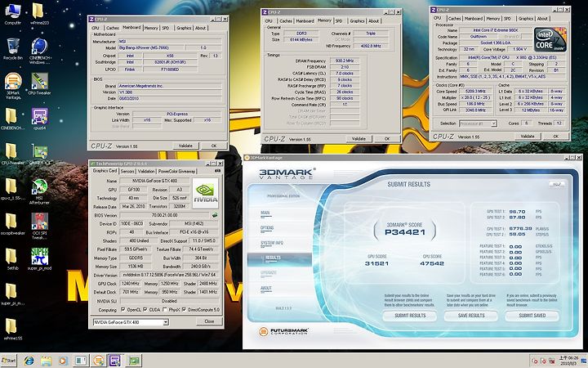This screenshot has height=368, width=588.
Task: Open PowerColor Giveaway tab in GPU-Z
Action: point(176,171)
